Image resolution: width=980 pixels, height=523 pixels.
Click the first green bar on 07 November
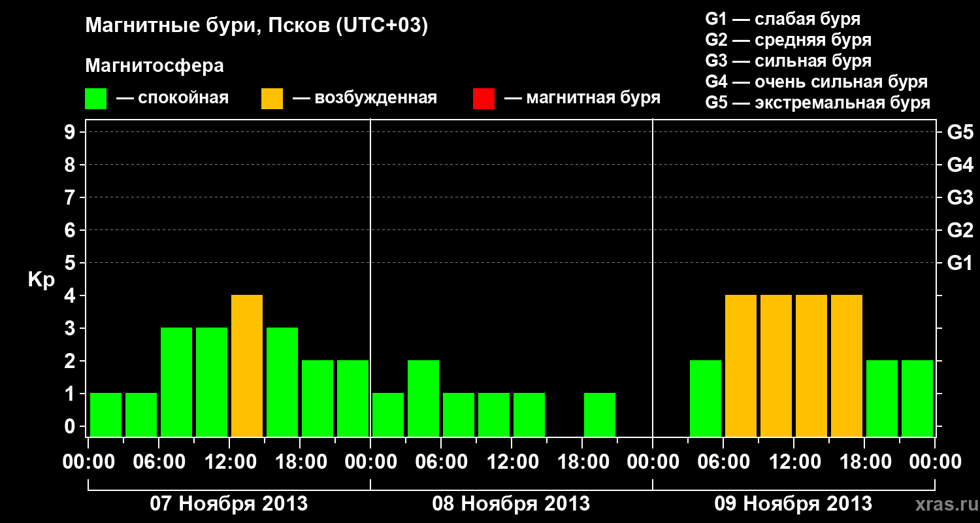106,414
